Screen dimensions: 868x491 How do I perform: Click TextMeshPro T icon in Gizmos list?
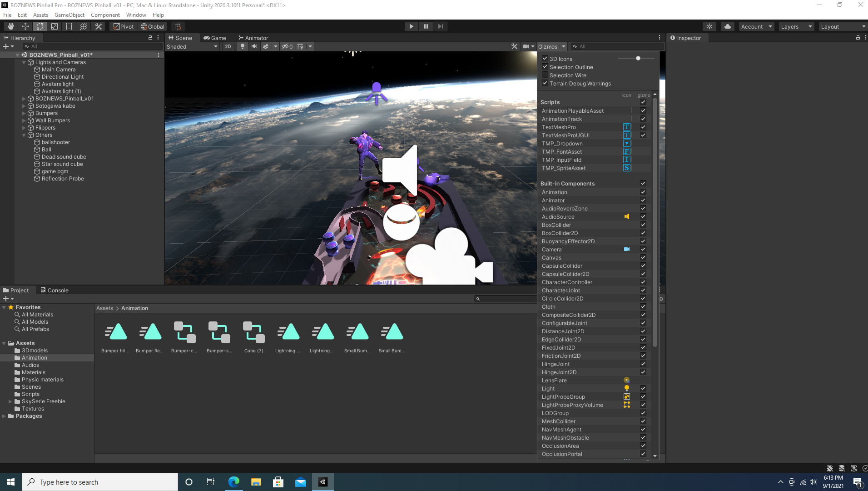(627, 127)
